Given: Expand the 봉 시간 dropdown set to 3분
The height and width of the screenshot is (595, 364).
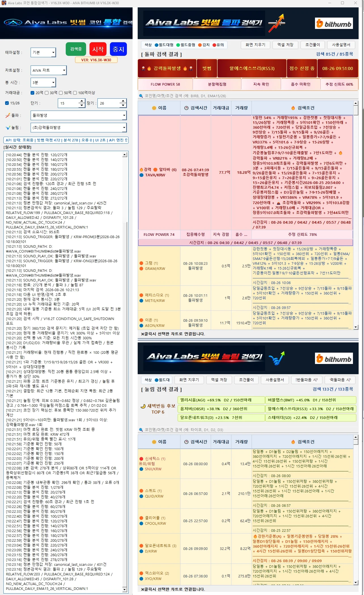Looking at the screenshot, I should pyautogui.click(x=43, y=82).
